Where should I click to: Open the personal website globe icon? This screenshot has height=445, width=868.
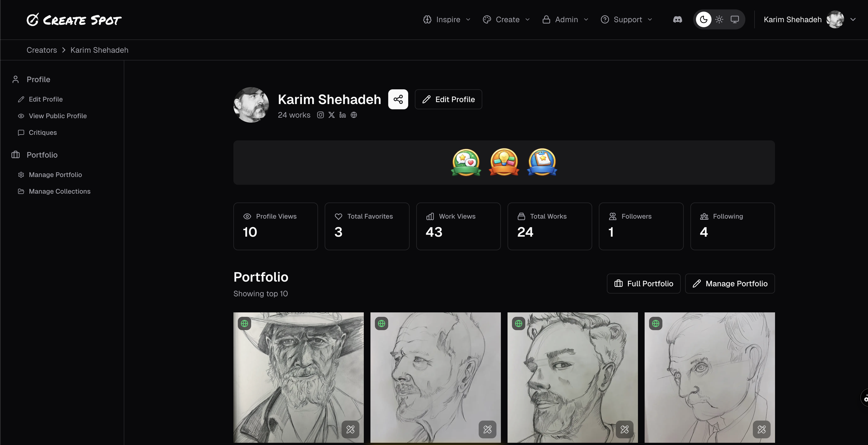[x=354, y=115]
